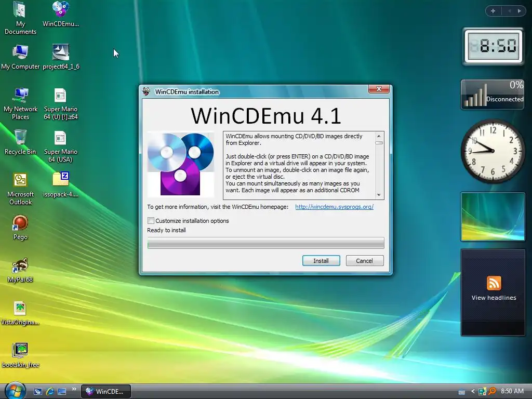Click the description scrollbar down arrow
Image resolution: width=532 pixels, height=399 pixels.
379,195
